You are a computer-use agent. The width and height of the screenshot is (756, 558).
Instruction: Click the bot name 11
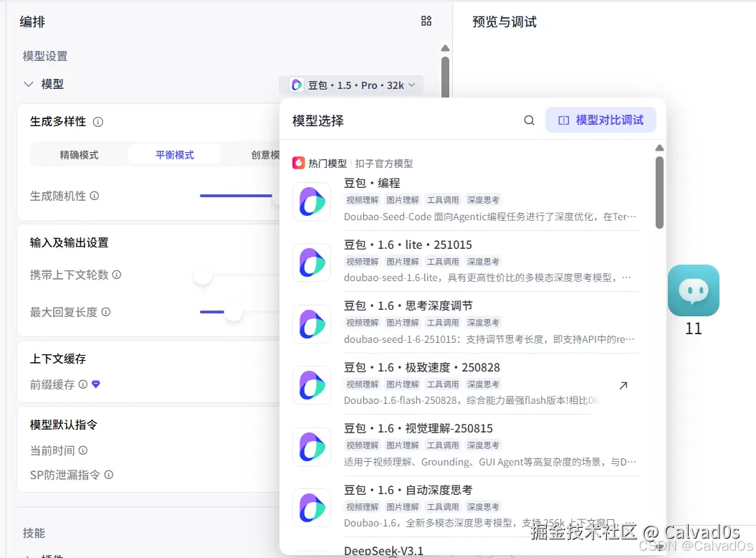[x=694, y=328]
